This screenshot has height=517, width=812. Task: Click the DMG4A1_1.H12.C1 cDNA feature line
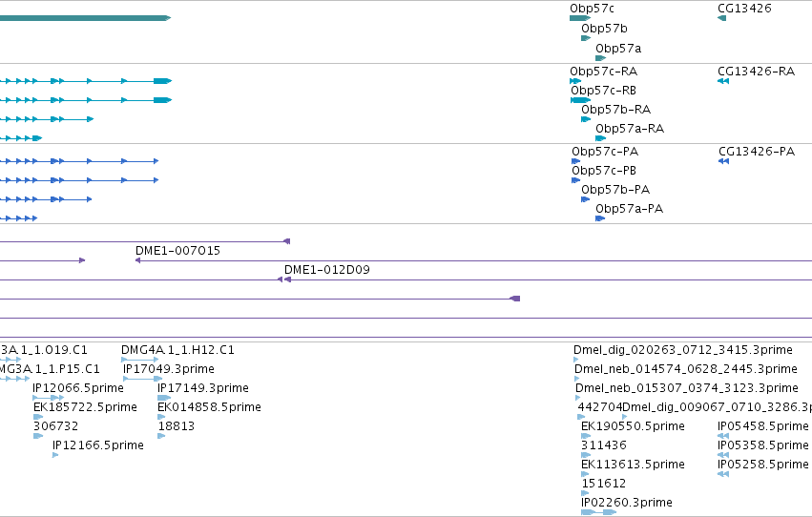(140, 360)
